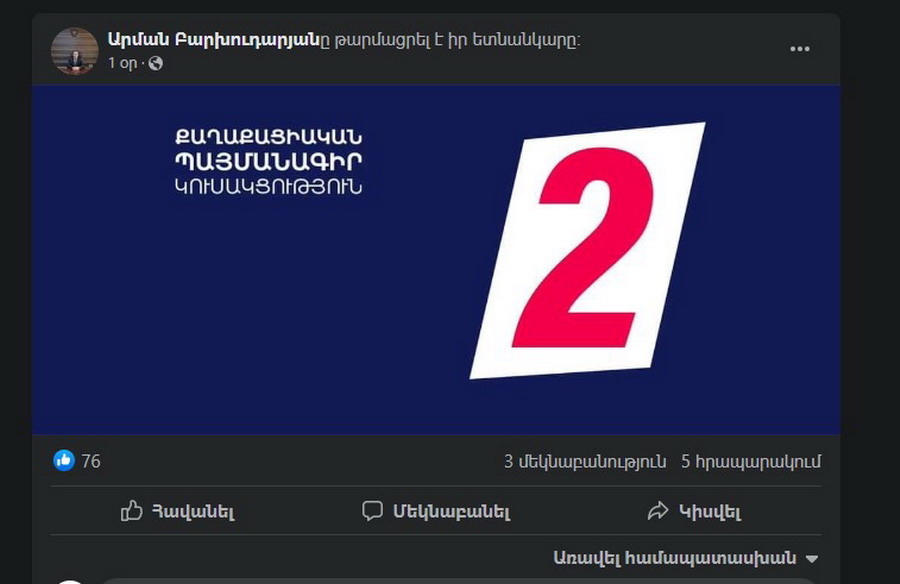The width and height of the screenshot is (900, 584).
Task: Click the '1 օր' post timestamp
Action: pos(123,63)
